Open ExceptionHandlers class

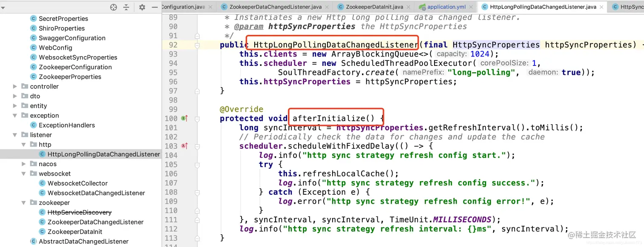click(x=67, y=125)
